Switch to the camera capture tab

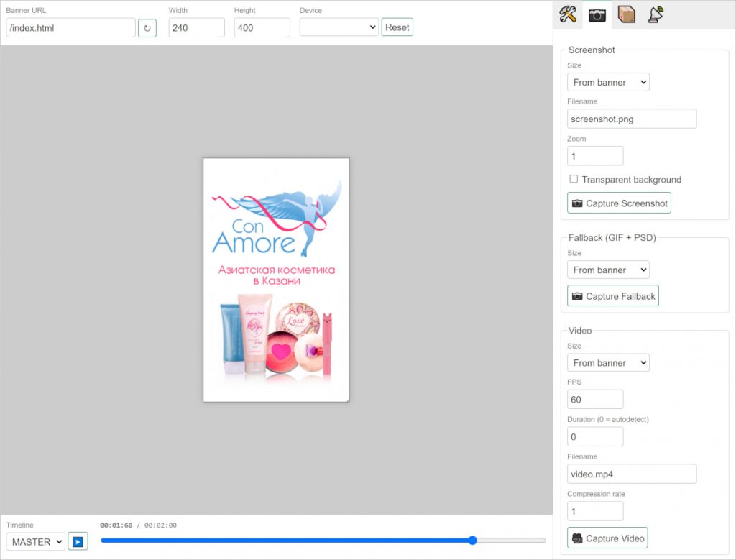[597, 15]
